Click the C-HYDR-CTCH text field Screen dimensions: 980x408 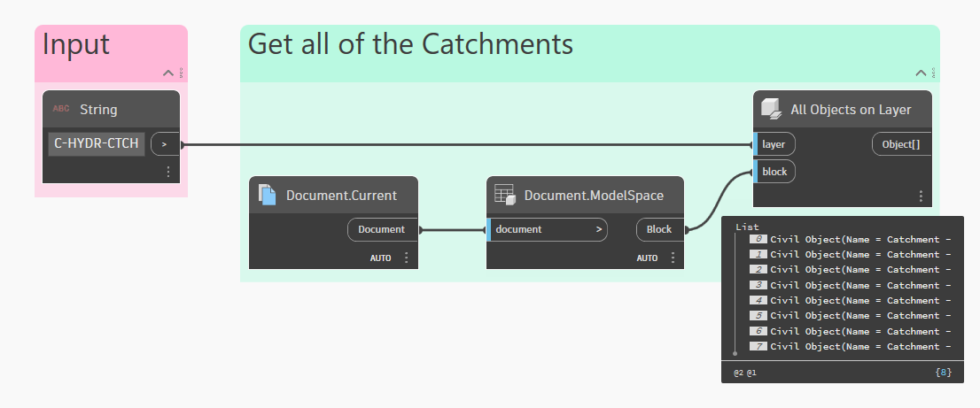pyautogui.click(x=97, y=143)
